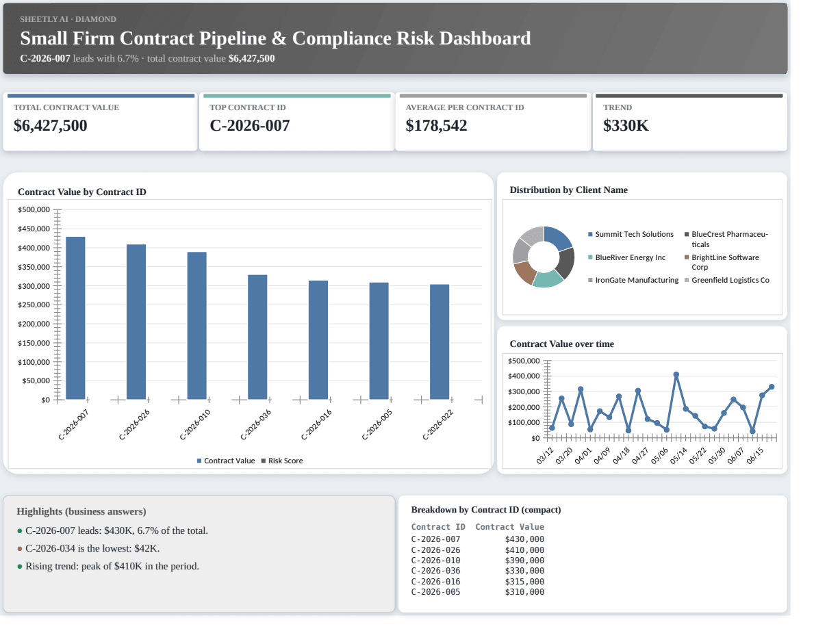Click the IronGate Manufacturing legend entry
840x631 pixels.
coord(633,280)
